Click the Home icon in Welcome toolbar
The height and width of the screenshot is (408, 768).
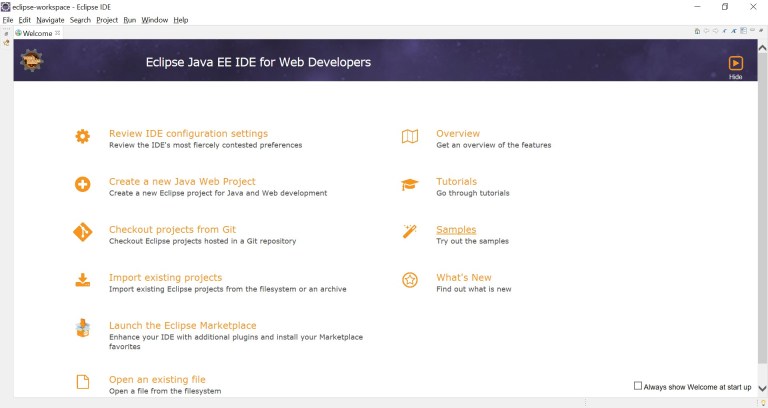(x=696, y=32)
